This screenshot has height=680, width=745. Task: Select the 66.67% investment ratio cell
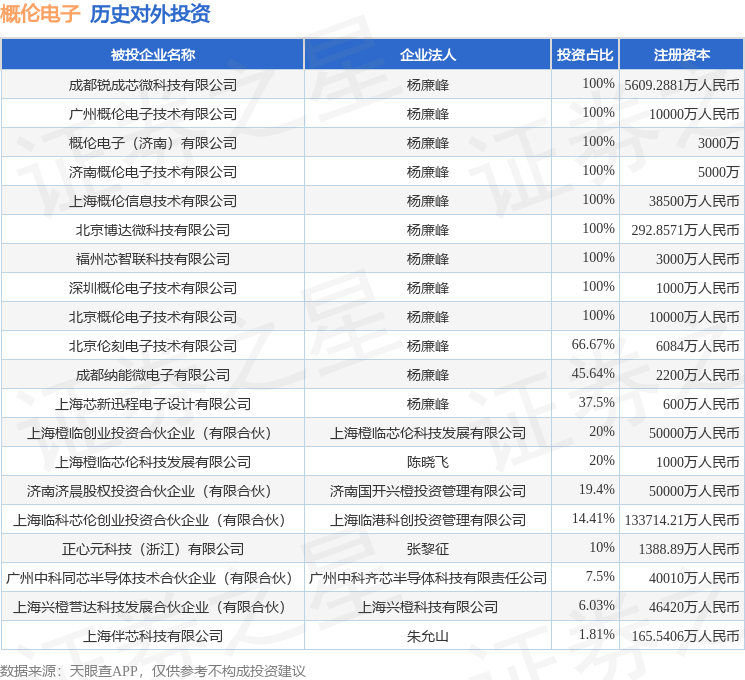pos(585,345)
